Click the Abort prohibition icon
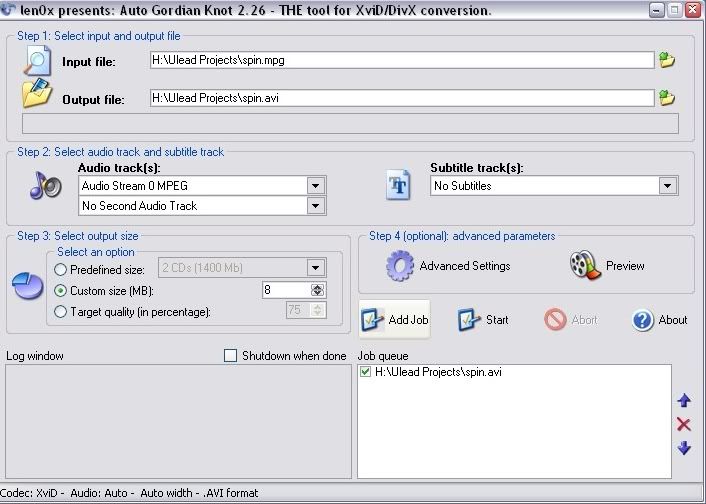The image size is (706, 504). [x=555, y=320]
